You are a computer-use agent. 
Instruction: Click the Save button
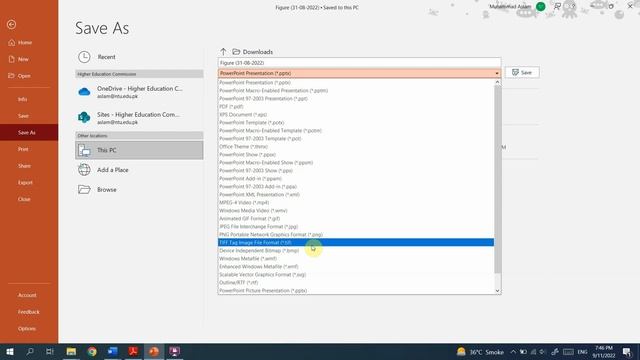(x=522, y=72)
